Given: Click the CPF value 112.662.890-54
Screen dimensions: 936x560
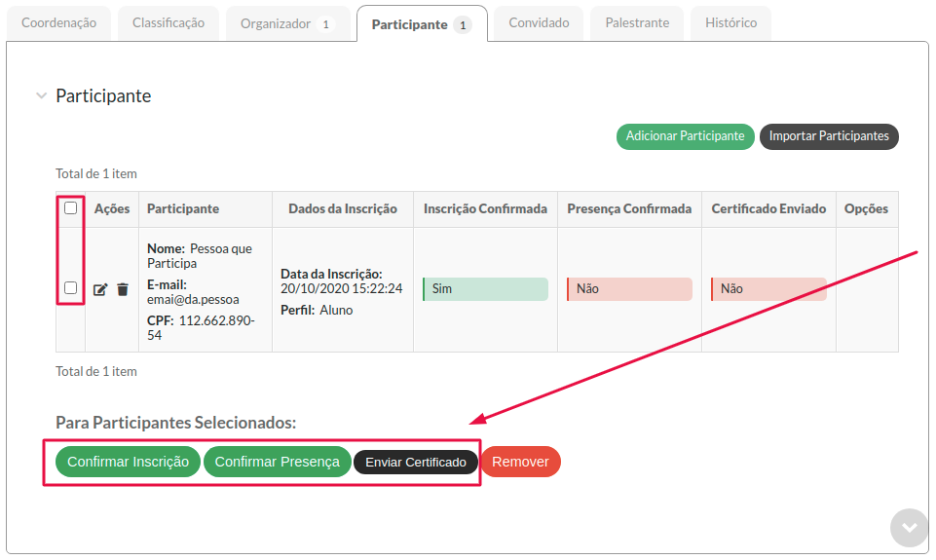Looking at the screenshot, I should (x=202, y=328).
